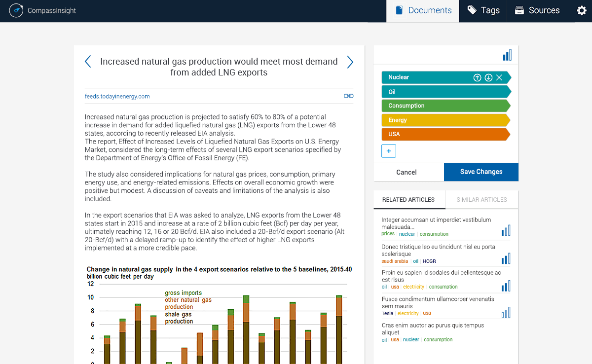Switch to the Tags tab
Viewport: 592px width, 364px height.
tap(483, 10)
